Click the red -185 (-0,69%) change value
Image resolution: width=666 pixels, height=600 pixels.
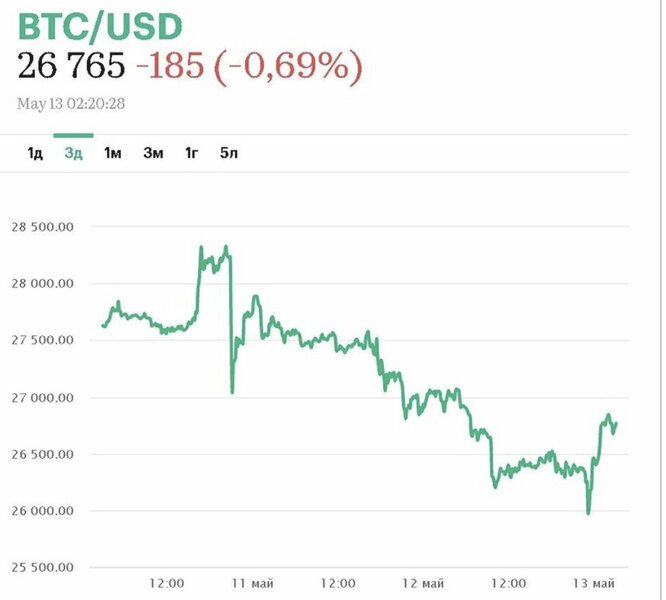249,67
